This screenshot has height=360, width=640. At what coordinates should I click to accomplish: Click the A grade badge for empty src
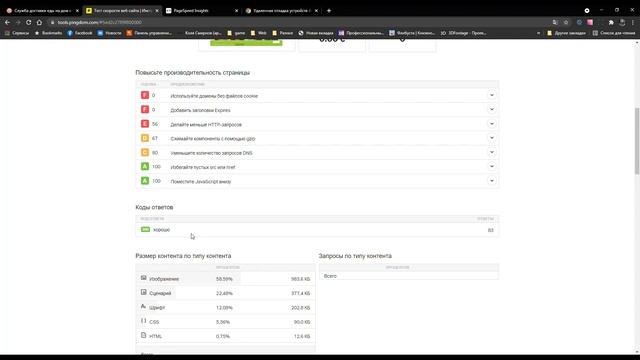coord(145,167)
